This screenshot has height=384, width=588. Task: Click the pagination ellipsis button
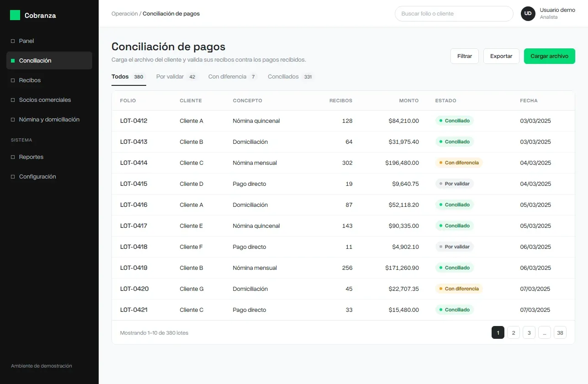[545, 333]
